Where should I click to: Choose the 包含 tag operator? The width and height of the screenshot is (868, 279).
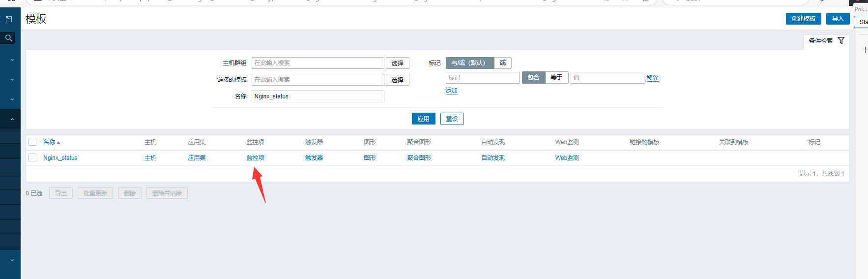(x=533, y=77)
